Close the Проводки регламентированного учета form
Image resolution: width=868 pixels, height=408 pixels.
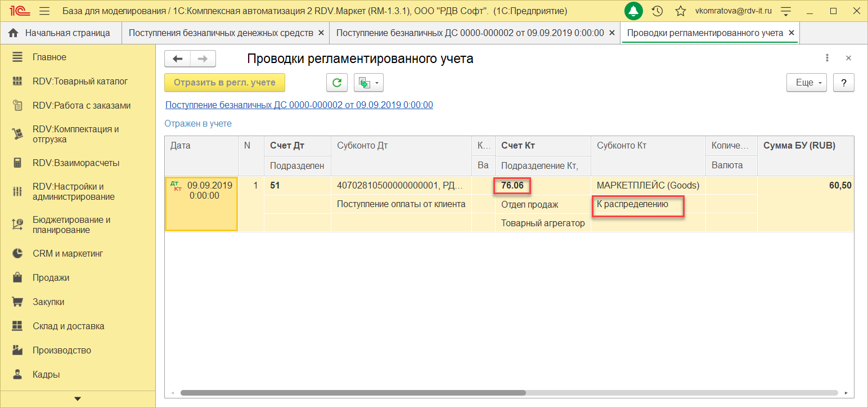coord(848,58)
